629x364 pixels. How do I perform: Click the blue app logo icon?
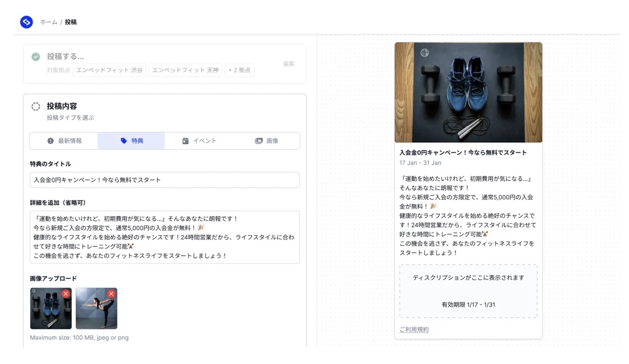tap(26, 22)
